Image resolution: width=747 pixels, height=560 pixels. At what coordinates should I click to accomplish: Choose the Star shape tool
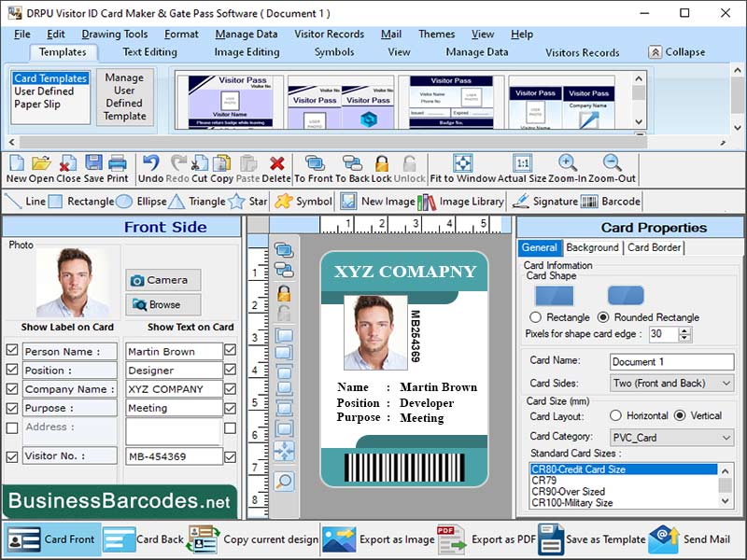(236, 201)
